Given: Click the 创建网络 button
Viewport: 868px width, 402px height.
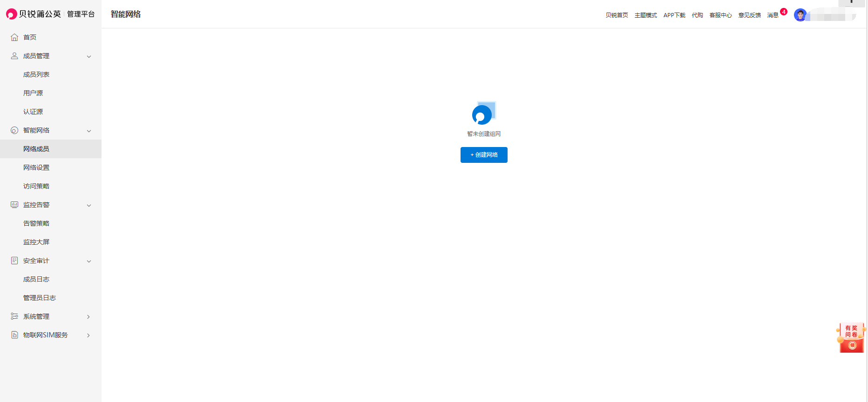Looking at the screenshot, I should [484, 155].
